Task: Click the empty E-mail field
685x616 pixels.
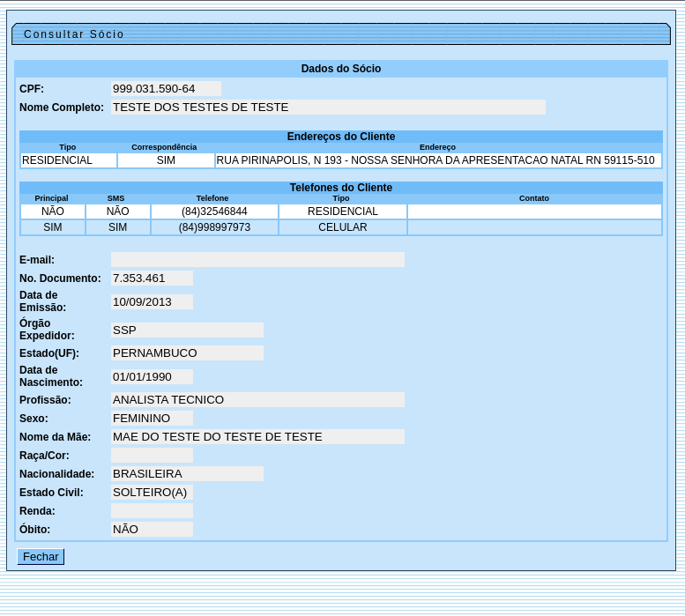Action: pos(257,260)
